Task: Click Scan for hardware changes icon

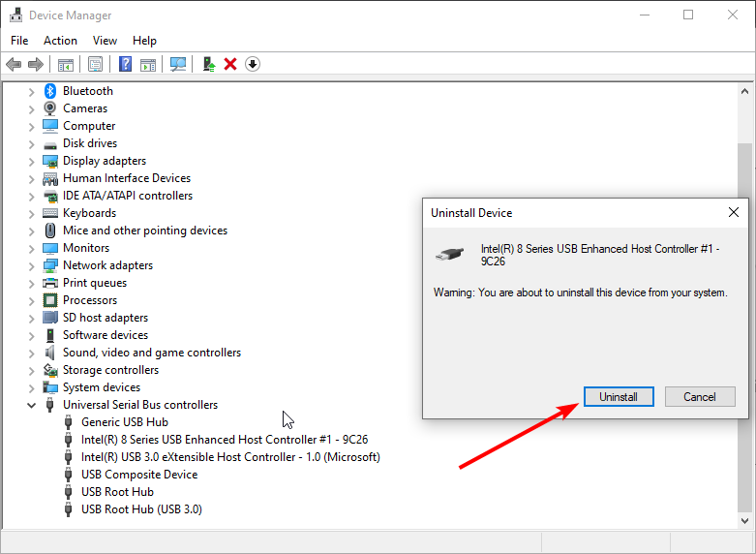Action: click(178, 64)
